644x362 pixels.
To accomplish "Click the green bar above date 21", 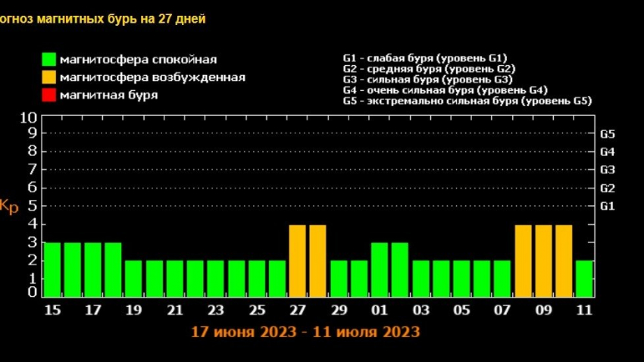I will click(x=175, y=278).
